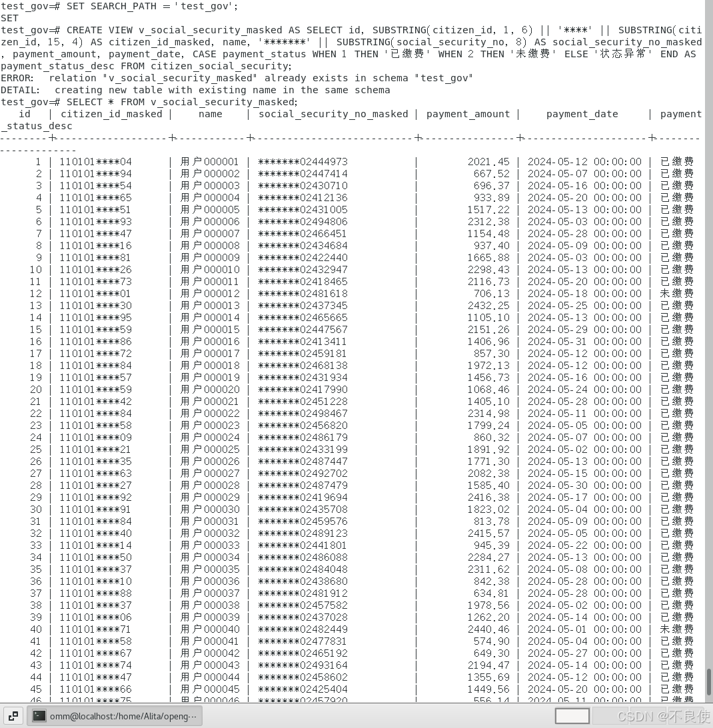Click the social security number '*******02425404'
This screenshot has width=713, height=728.
click(303, 689)
